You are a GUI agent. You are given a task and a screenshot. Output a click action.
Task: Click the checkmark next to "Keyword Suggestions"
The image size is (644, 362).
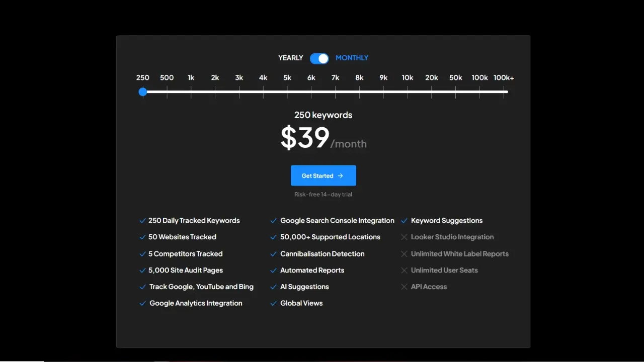coord(404,220)
